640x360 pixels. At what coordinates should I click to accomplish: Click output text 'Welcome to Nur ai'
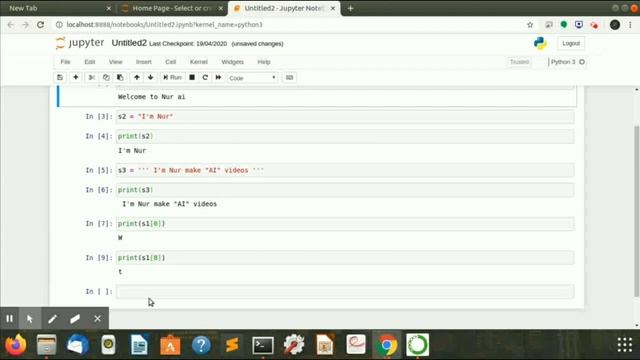(151, 97)
